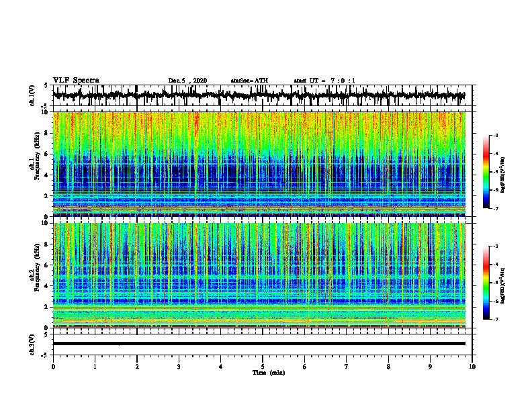
Task: Click the ch.3 flat voltage trace
Action: click(259, 344)
